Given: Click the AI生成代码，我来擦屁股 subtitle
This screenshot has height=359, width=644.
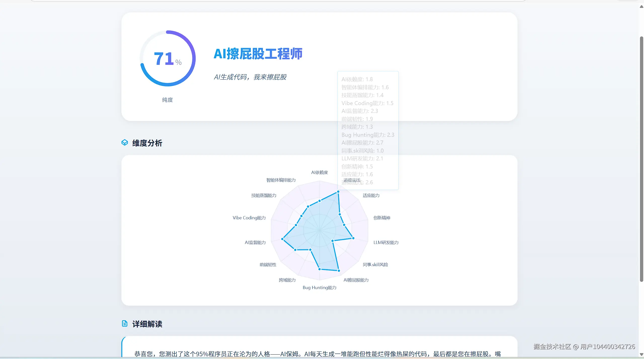Looking at the screenshot, I should (250, 77).
